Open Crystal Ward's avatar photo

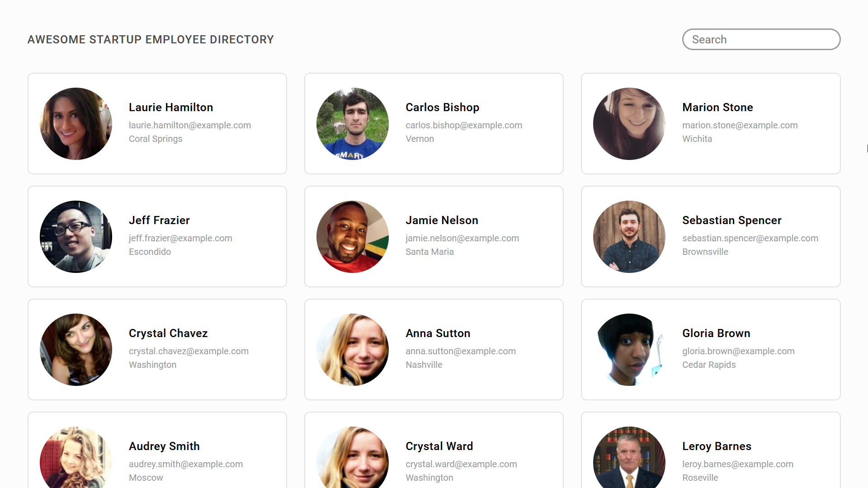point(353,457)
